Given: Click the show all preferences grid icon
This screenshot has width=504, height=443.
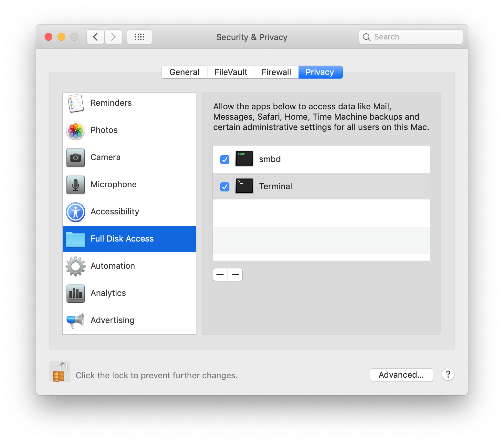Looking at the screenshot, I should [139, 37].
